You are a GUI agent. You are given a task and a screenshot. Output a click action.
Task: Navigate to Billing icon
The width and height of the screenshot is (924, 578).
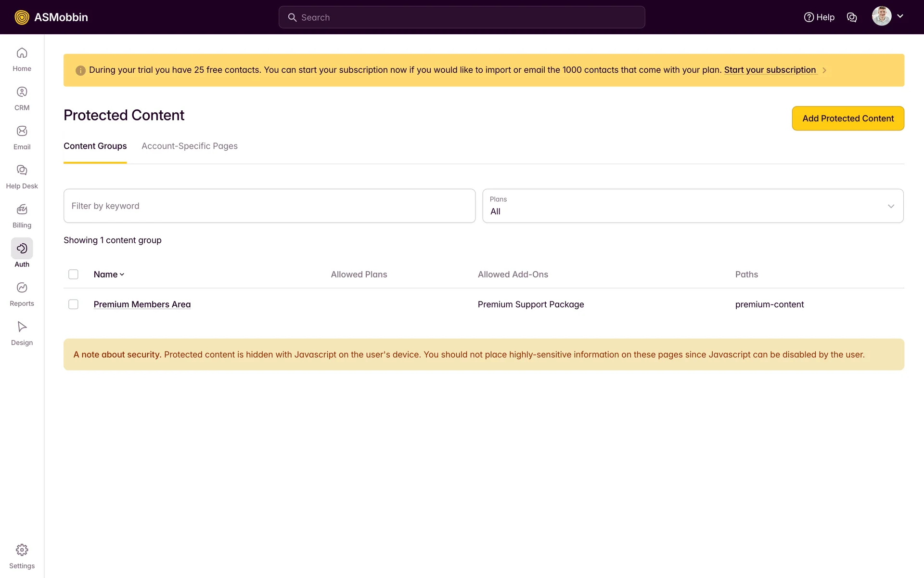[x=22, y=210]
